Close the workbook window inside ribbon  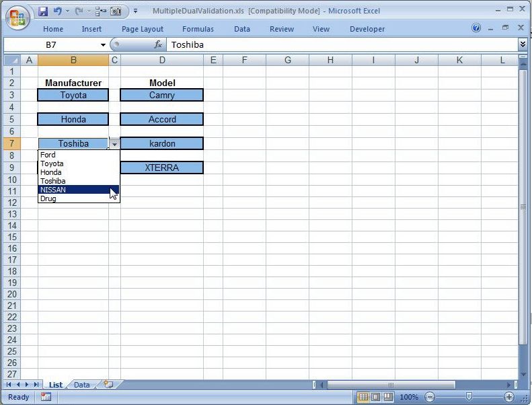(x=521, y=28)
